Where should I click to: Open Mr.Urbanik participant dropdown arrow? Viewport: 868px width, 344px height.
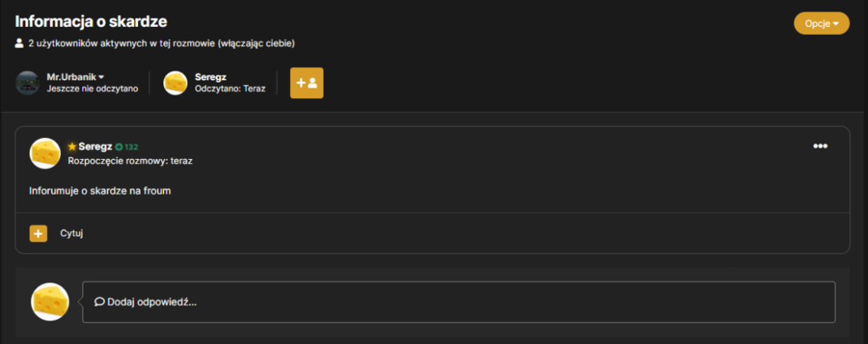click(102, 77)
